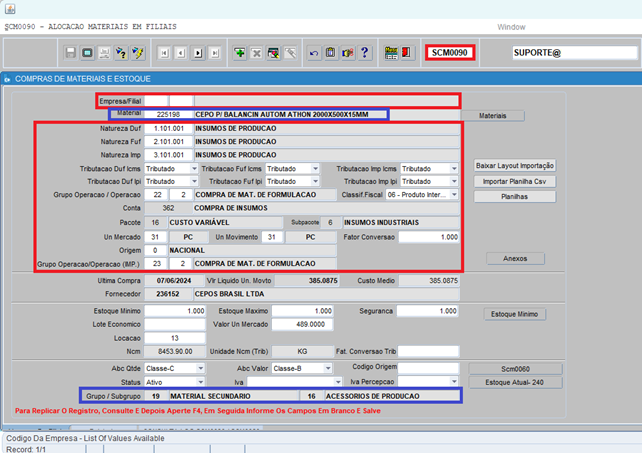Click Material code field 225198
Viewport: 642px width, 453px height.
168,115
